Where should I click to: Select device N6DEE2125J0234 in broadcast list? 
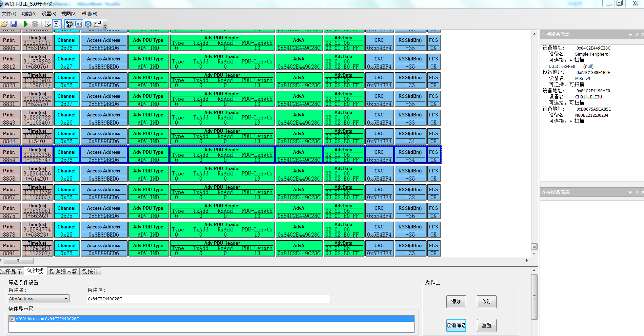(x=592, y=115)
